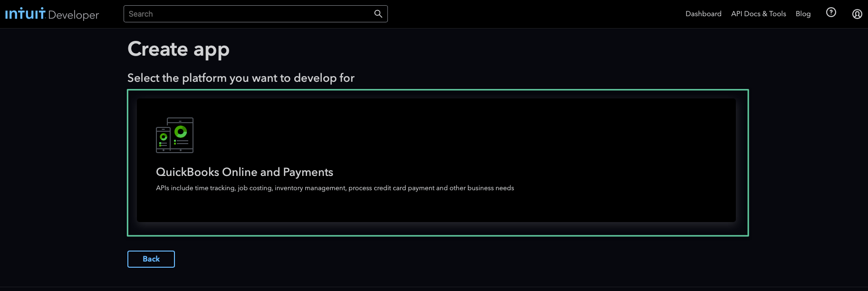Click the search magnifier icon

tap(378, 14)
